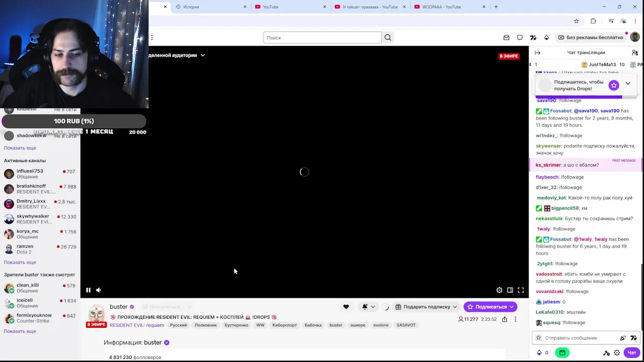Open the notification bell dropdown

coord(368,307)
